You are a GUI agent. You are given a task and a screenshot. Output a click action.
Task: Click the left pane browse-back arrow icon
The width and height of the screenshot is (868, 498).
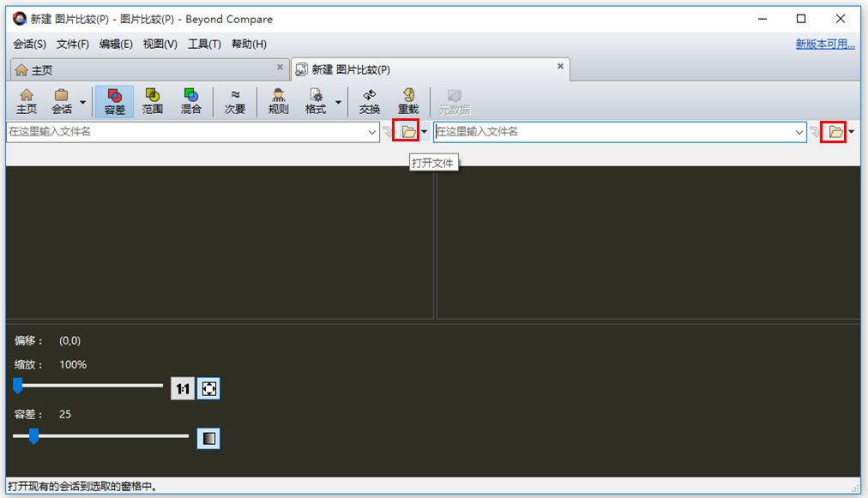pyautogui.click(x=388, y=132)
